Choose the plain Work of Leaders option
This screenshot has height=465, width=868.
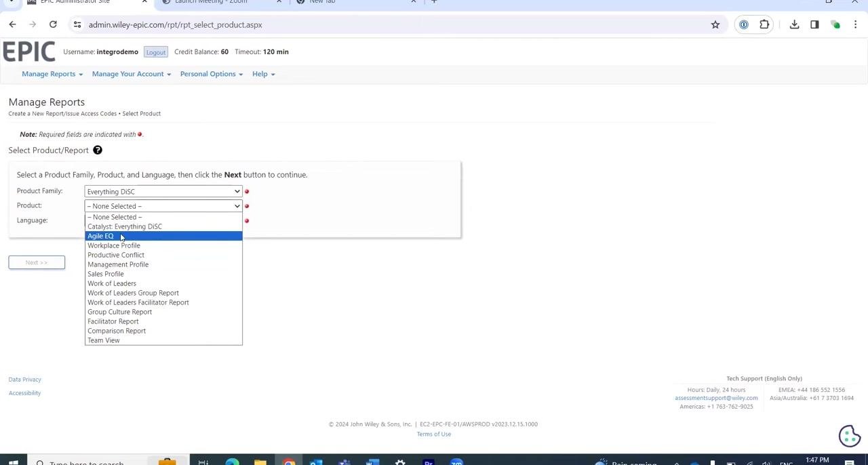(163, 283)
